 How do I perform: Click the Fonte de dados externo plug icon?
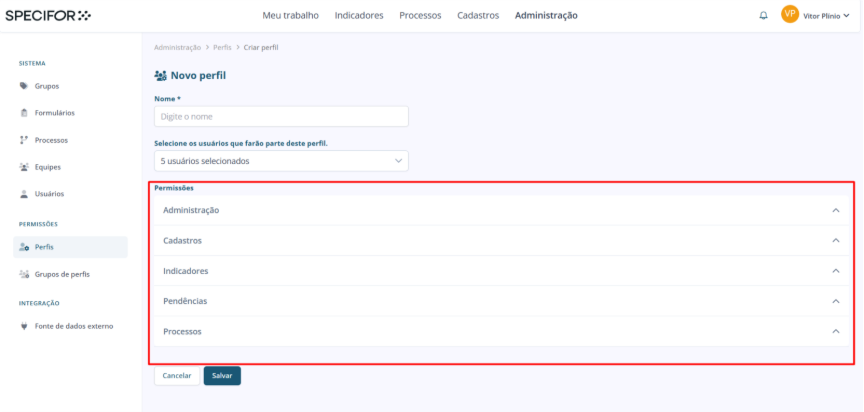point(24,326)
